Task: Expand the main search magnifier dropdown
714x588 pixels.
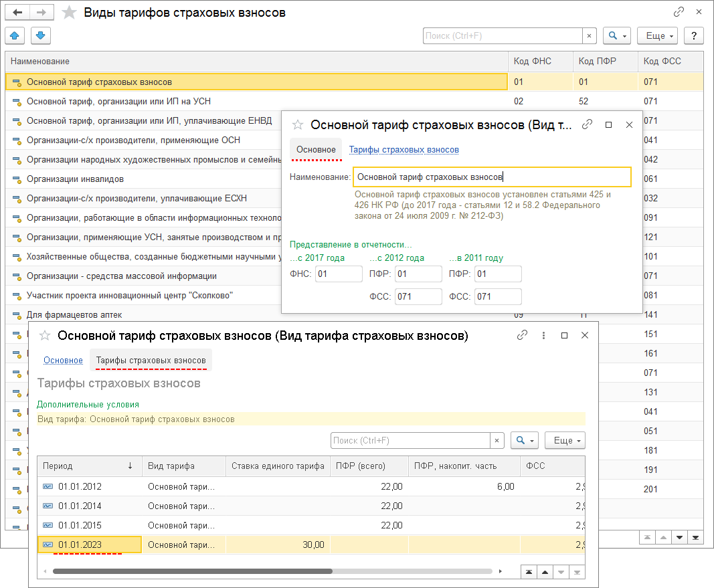Action: [x=616, y=35]
